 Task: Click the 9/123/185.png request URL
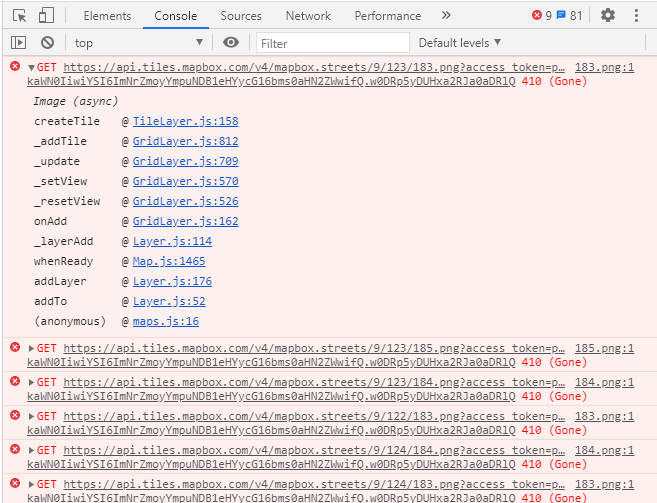click(314, 348)
